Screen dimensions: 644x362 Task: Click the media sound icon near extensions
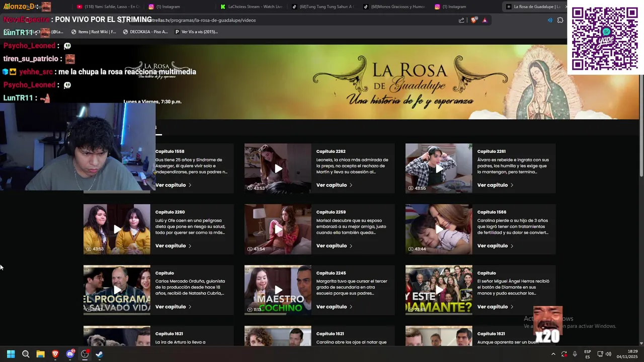[x=549, y=20]
